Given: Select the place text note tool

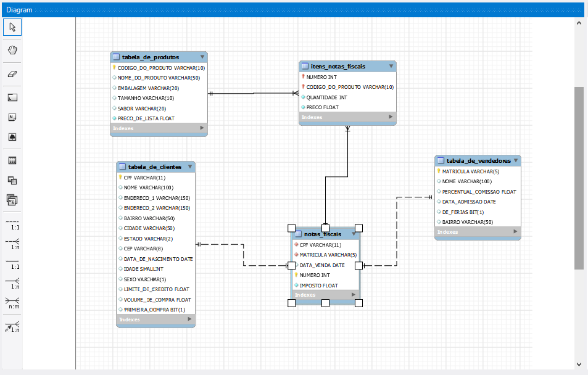Looking at the screenshot, I should (12, 117).
